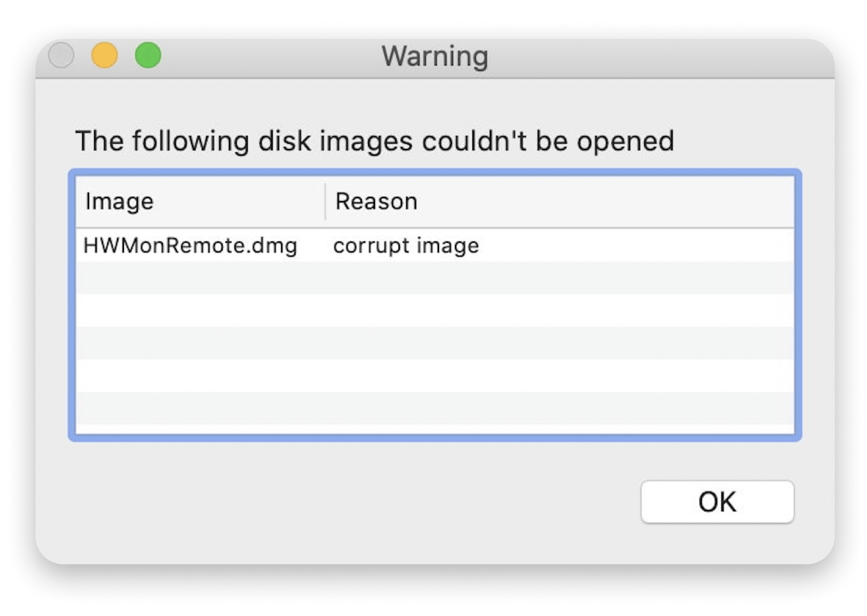The height and width of the screenshot is (616, 867).
Task: Select first empty row below HWMonRemote.dmg
Action: point(435,277)
